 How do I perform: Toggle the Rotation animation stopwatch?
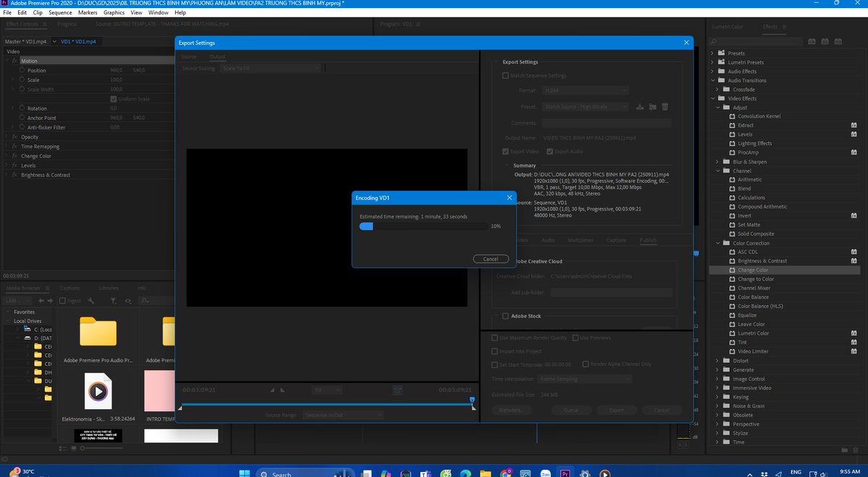click(x=22, y=108)
